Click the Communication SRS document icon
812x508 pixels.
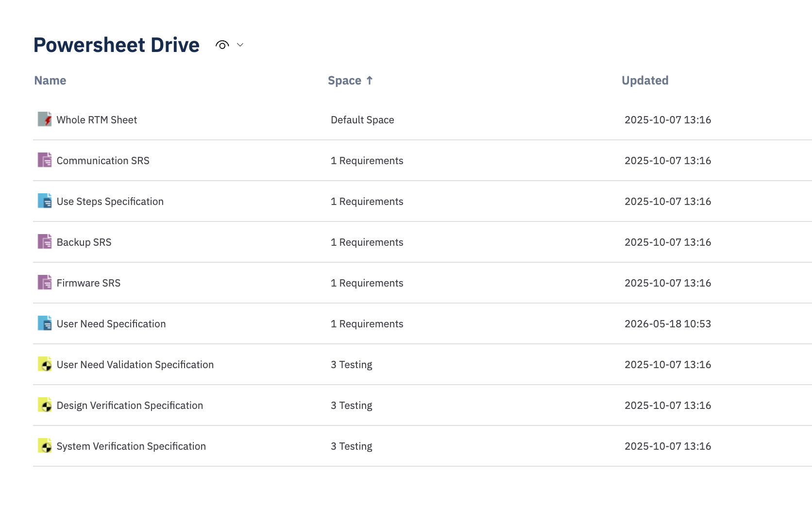tap(45, 160)
